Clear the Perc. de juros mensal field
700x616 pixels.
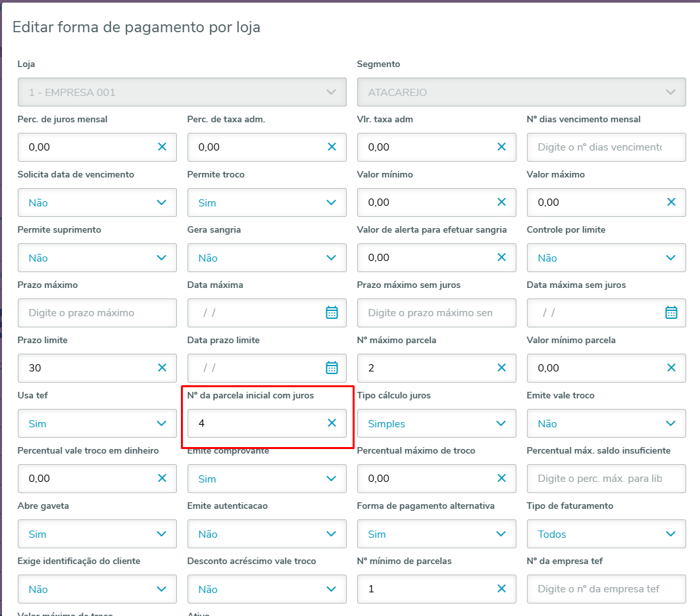click(x=162, y=147)
